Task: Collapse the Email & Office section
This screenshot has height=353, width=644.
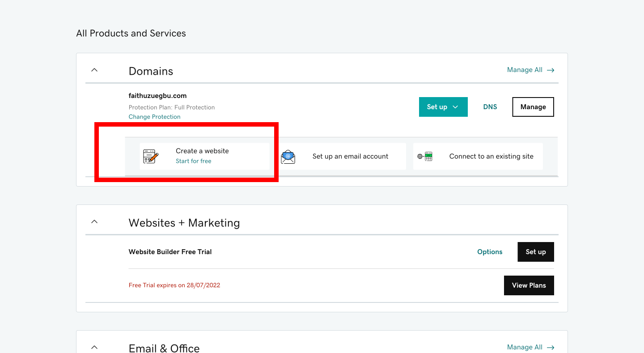Action: pos(94,347)
